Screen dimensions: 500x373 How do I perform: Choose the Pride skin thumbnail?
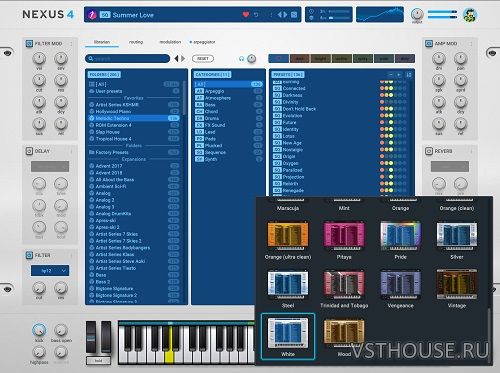click(x=400, y=235)
